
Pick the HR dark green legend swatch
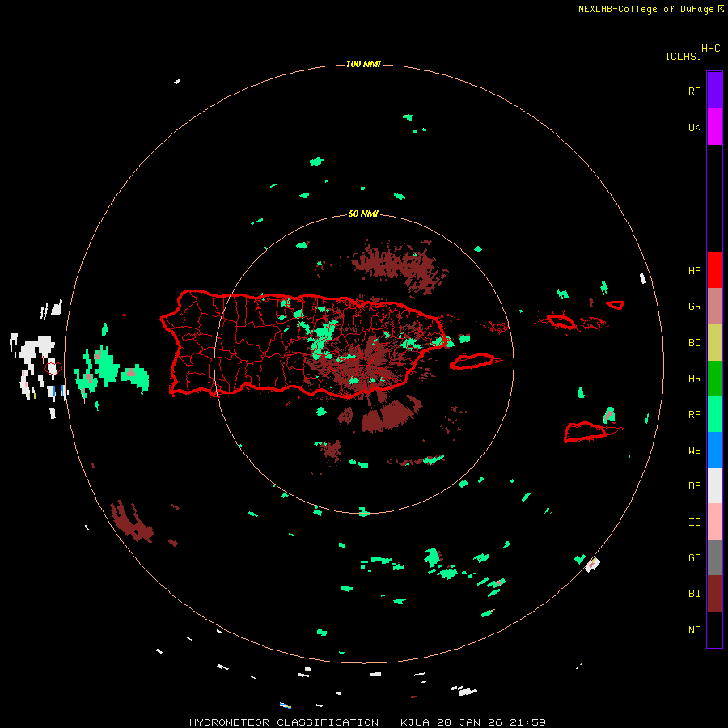click(714, 379)
